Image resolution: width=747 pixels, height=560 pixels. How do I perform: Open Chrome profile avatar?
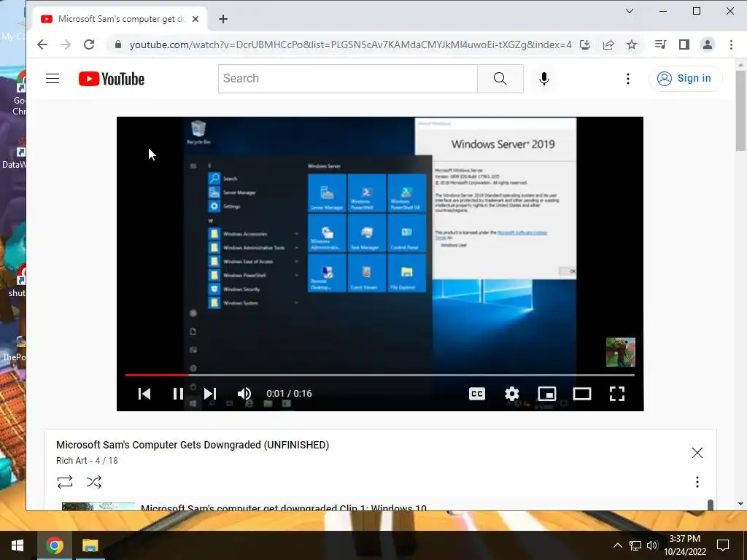tap(708, 44)
